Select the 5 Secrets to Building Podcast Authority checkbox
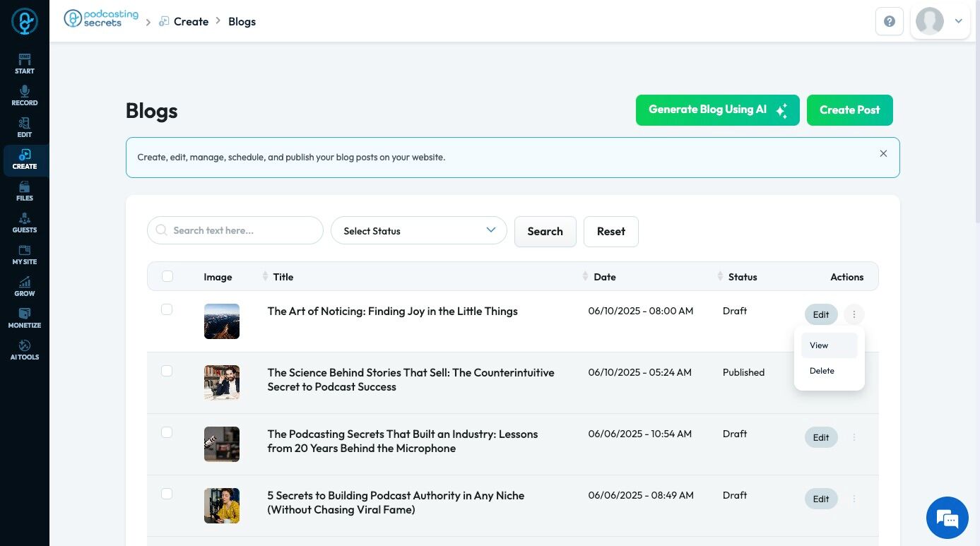Image resolution: width=980 pixels, height=546 pixels. (167, 494)
